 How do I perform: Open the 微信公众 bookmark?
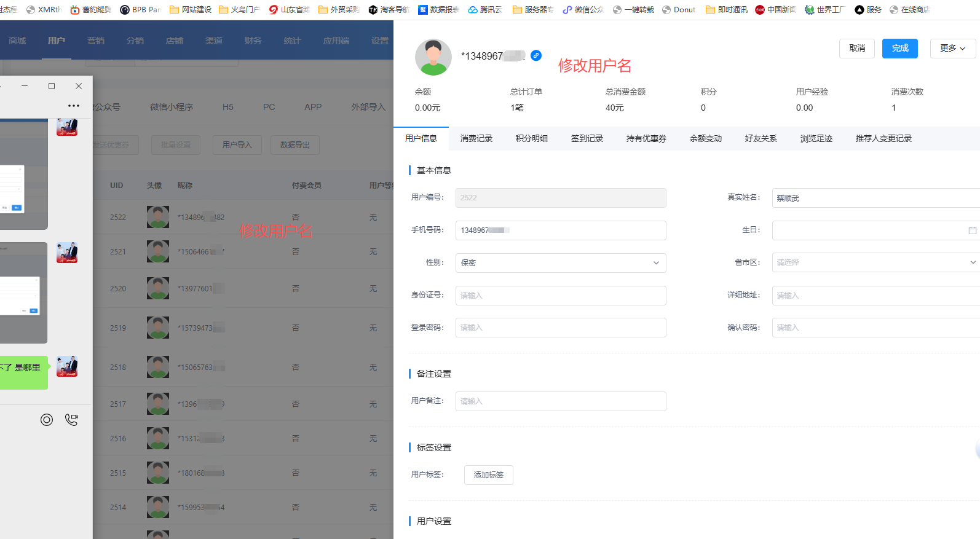pos(583,10)
